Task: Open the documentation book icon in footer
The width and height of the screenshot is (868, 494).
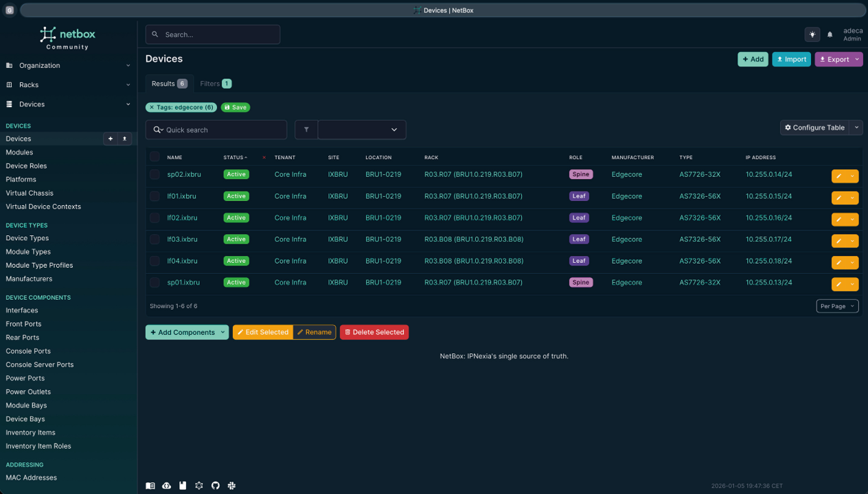Action: point(150,486)
